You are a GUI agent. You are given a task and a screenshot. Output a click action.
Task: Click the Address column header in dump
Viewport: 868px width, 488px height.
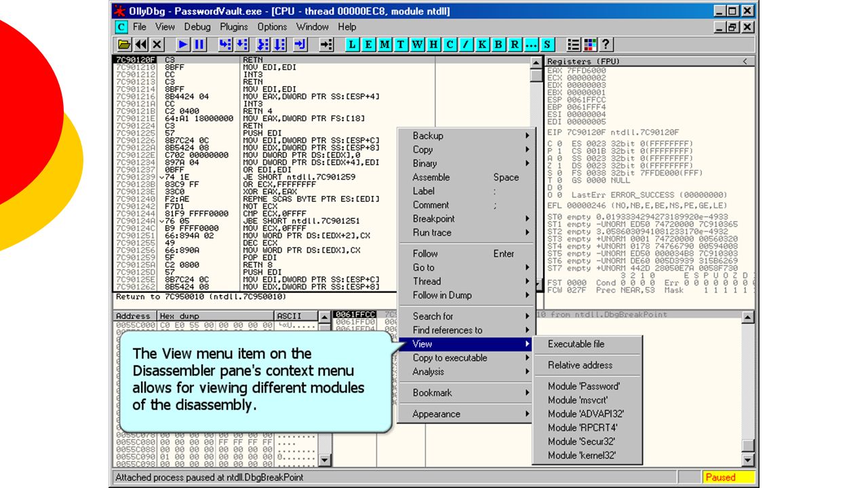coord(134,316)
